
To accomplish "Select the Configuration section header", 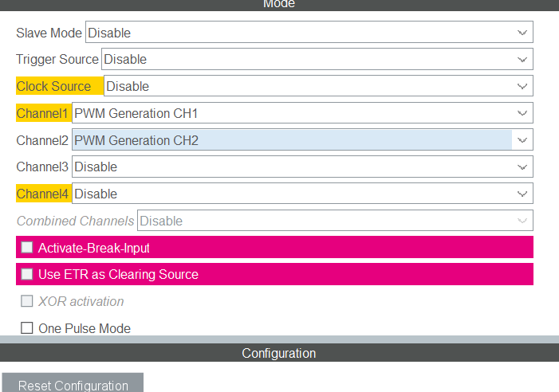I will coord(279,353).
